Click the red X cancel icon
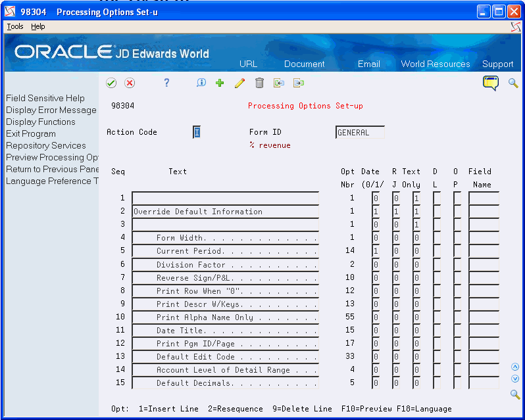Screen dimensions: 525x420 click(x=130, y=83)
